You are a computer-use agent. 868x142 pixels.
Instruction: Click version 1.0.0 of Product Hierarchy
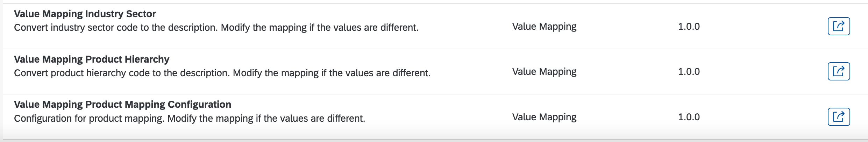689,72
